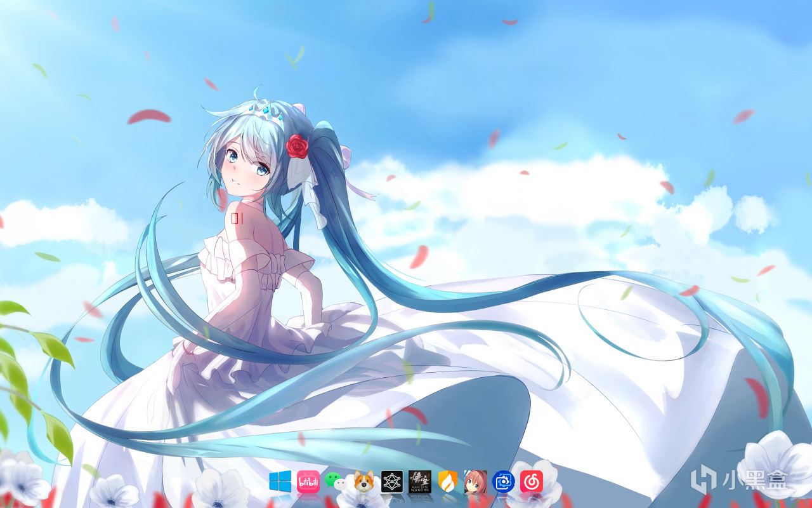Launch the pink bilibili app
812x508 pixels.
tap(308, 481)
